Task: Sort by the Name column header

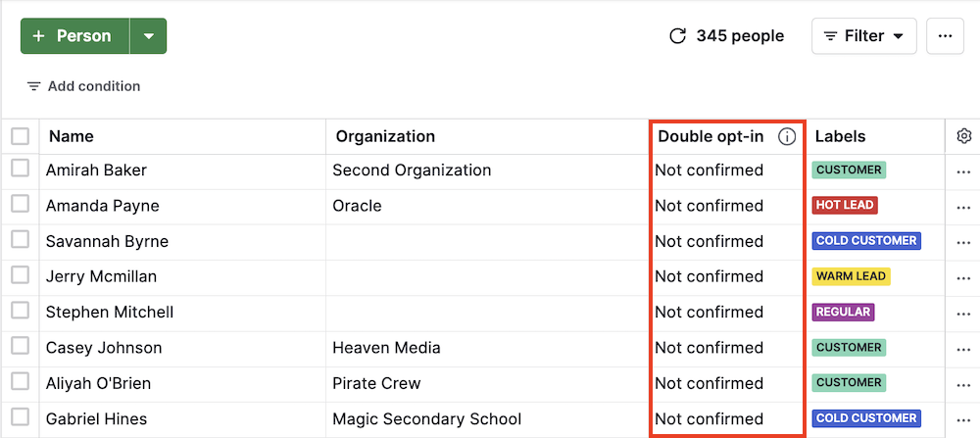Action: (72, 136)
